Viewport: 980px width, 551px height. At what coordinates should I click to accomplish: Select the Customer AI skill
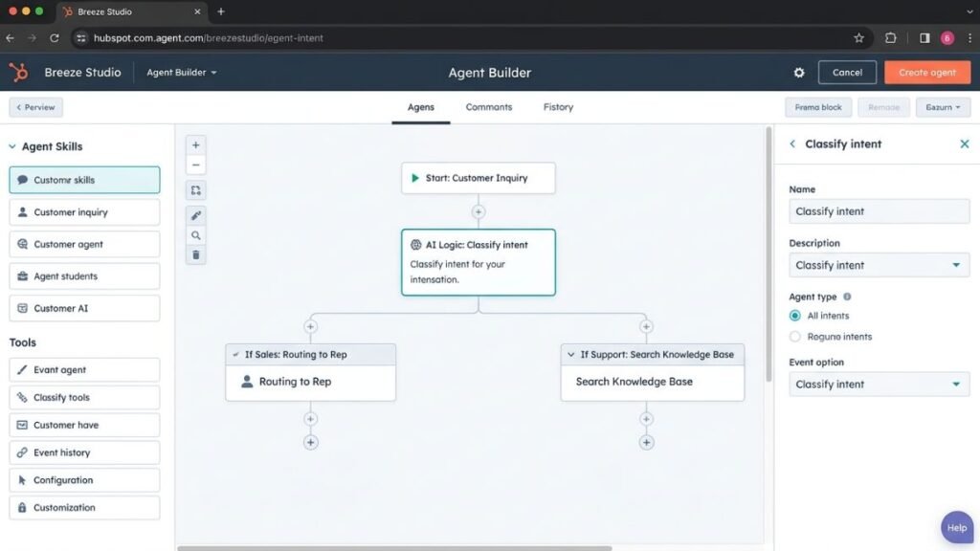[x=84, y=308]
